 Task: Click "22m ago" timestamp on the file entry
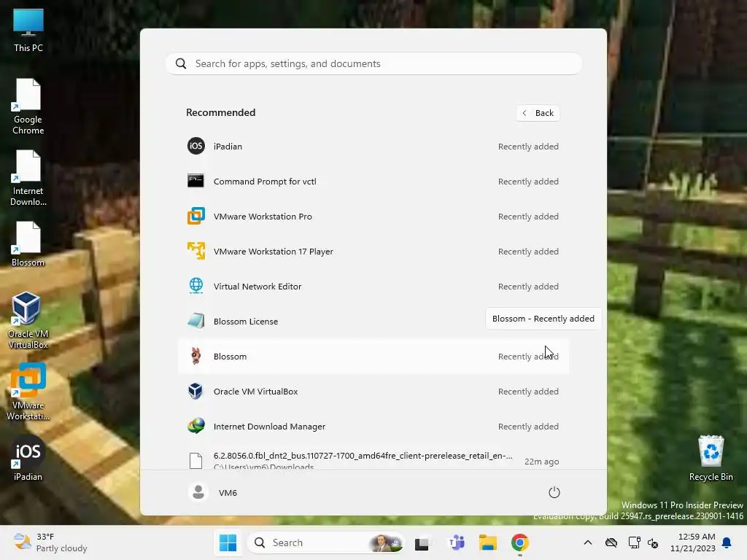click(x=542, y=462)
